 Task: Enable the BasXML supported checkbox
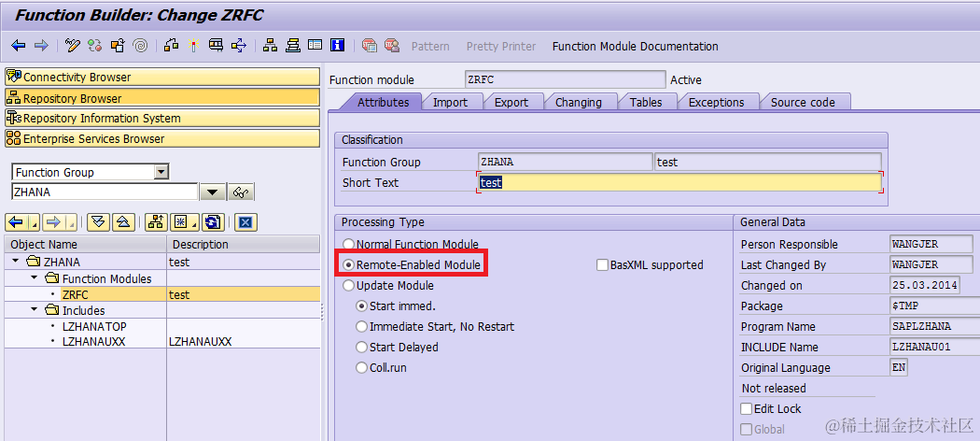(603, 265)
